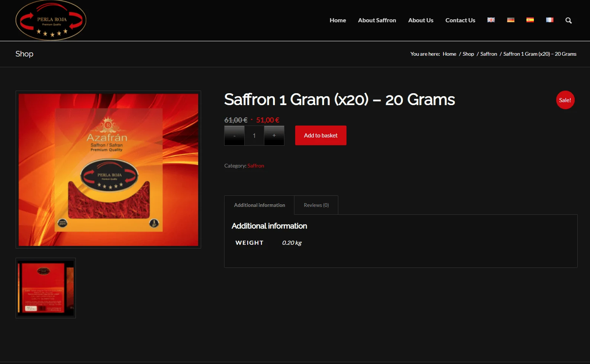Click Home in the breadcrumb
The height and width of the screenshot is (364, 590).
449,54
